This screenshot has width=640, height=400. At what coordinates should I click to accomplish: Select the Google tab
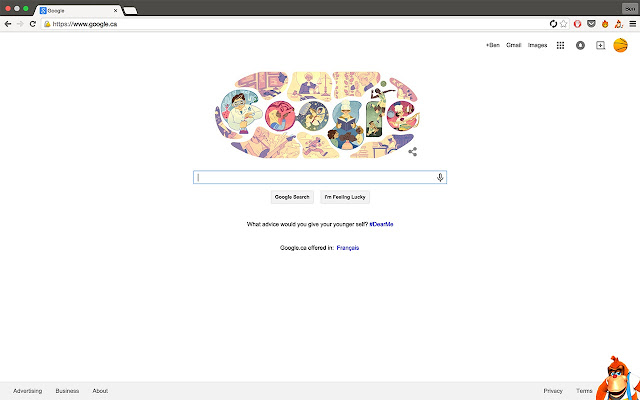(78, 11)
